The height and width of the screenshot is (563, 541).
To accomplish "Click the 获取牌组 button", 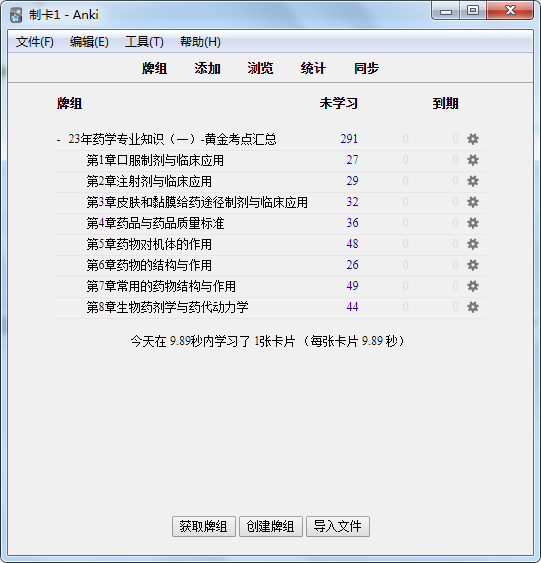I will [x=204, y=526].
